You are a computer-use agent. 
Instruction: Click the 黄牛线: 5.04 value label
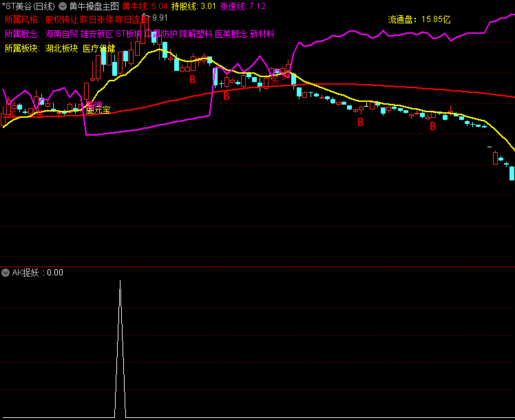(145, 6)
